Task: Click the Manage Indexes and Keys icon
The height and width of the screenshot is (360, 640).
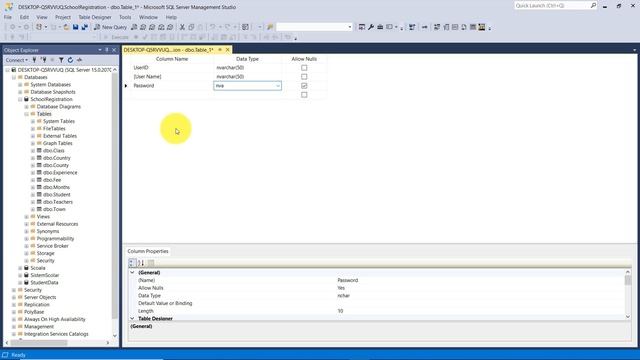Action: pos(446,27)
